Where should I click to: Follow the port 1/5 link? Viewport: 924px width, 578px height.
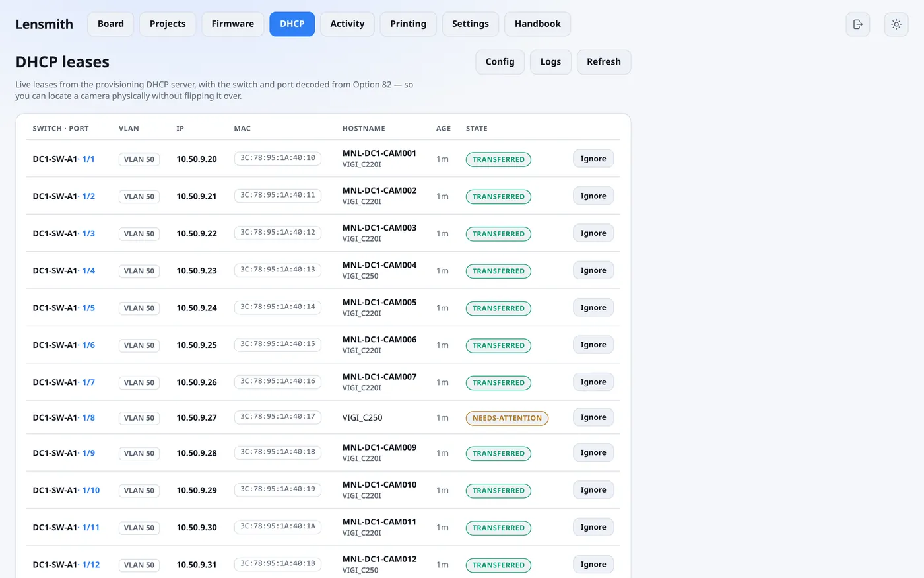pos(88,308)
